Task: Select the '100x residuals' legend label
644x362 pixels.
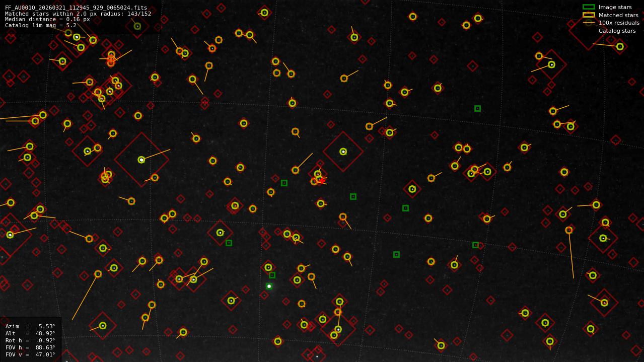Action: click(619, 23)
